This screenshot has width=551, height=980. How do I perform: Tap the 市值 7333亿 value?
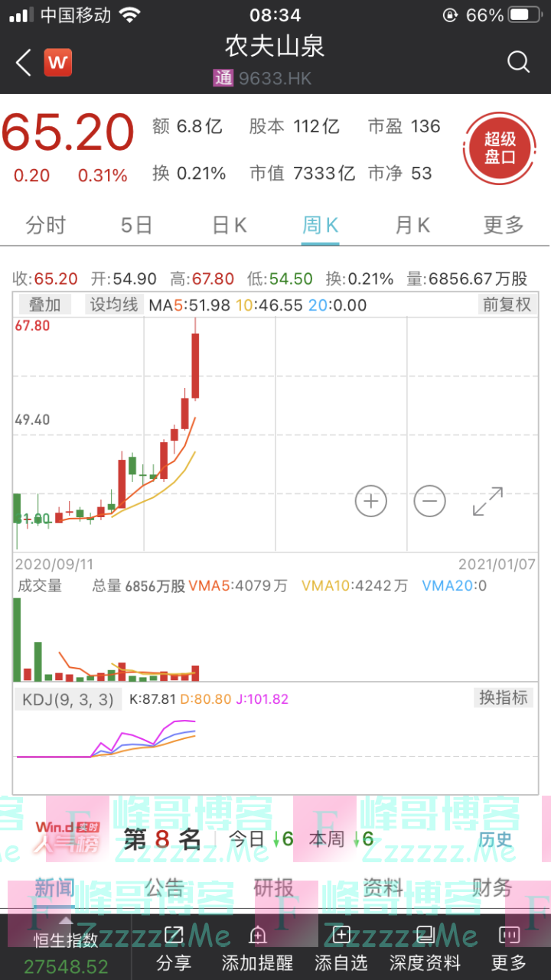[302, 174]
